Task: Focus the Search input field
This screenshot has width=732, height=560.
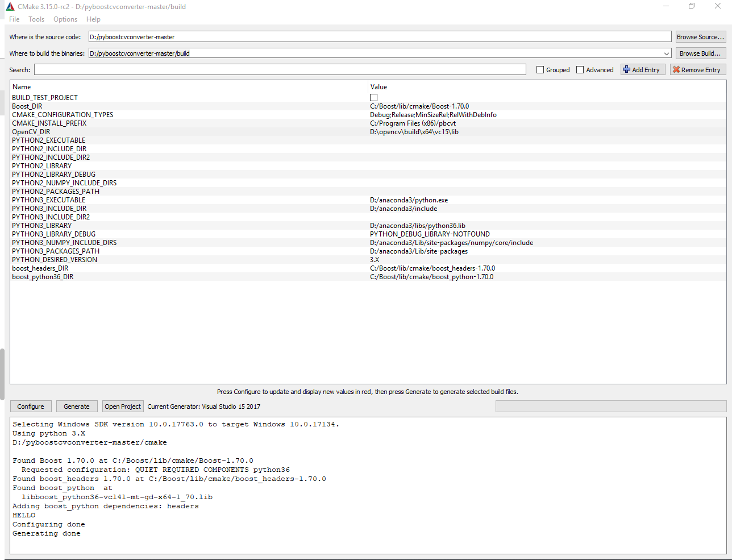Action: coord(280,69)
